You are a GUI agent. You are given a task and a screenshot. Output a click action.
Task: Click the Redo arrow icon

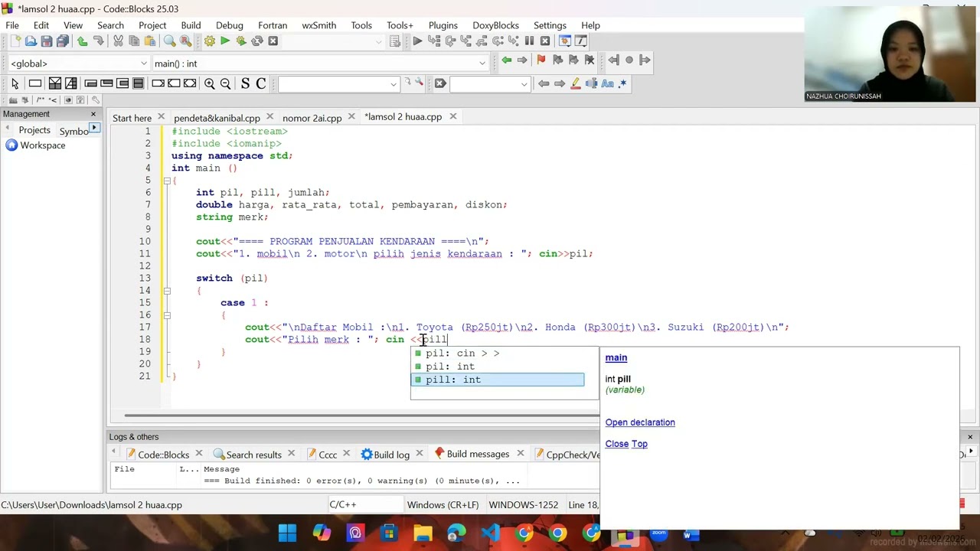click(x=99, y=41)
